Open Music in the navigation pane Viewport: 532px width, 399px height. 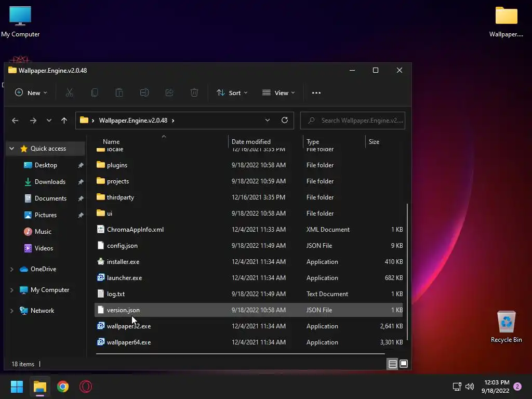[43, 232]
